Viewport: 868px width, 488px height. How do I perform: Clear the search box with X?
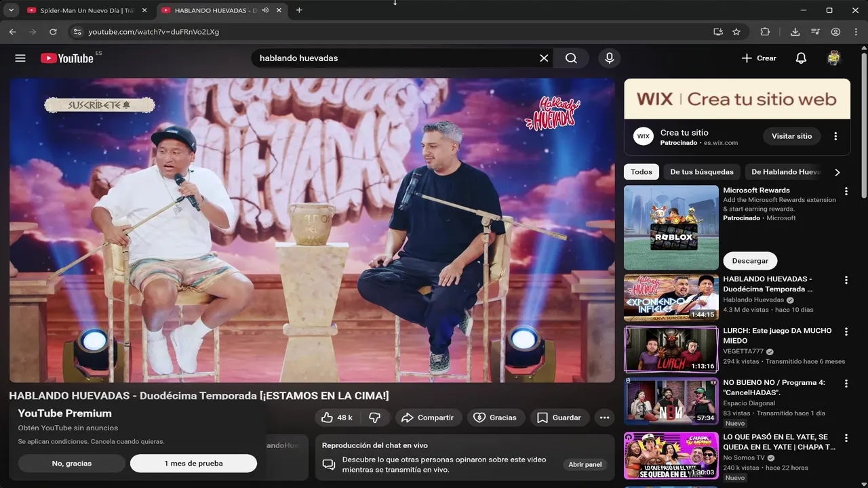point(544,58)
